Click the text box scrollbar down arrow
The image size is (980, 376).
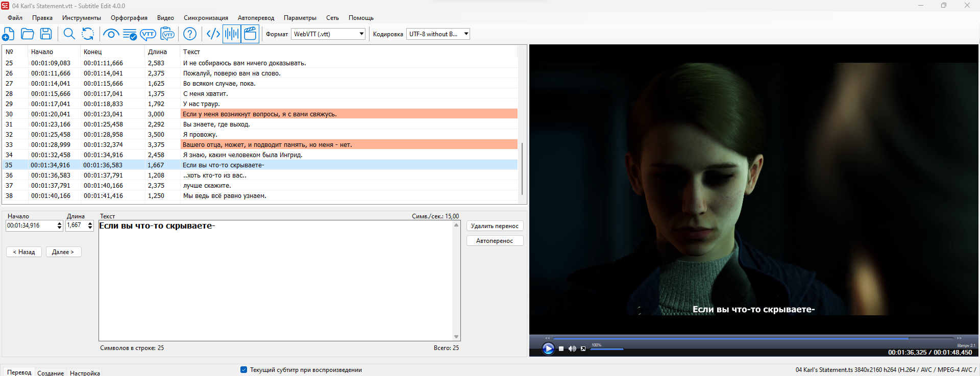456,337
